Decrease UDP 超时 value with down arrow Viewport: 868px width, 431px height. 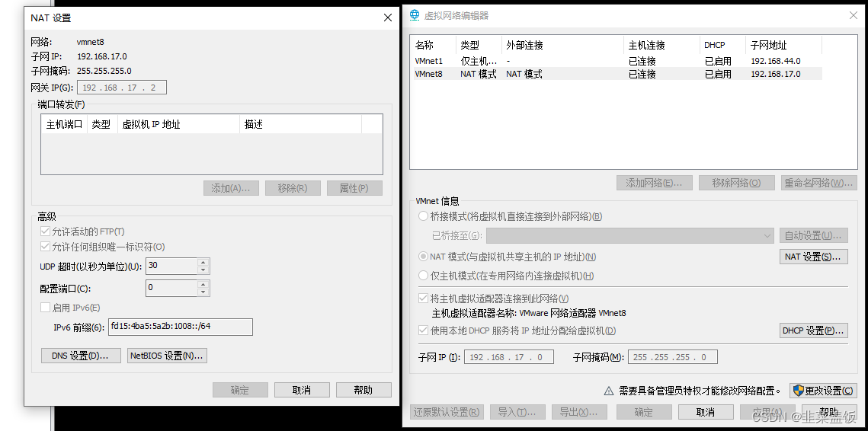point(203,270)
